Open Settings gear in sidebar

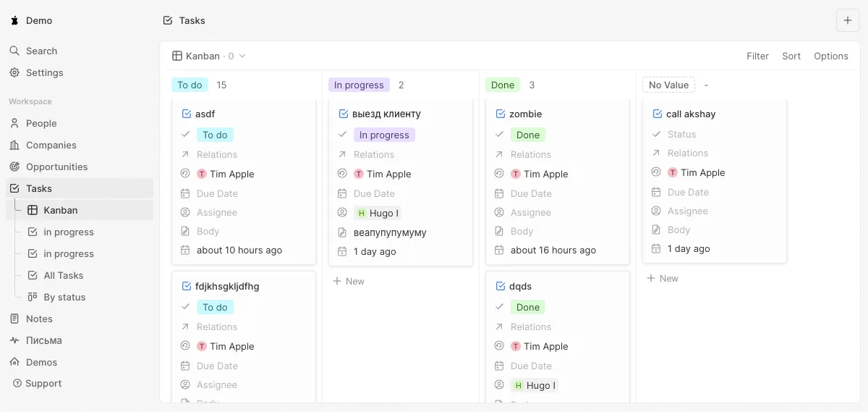point(14,72)
